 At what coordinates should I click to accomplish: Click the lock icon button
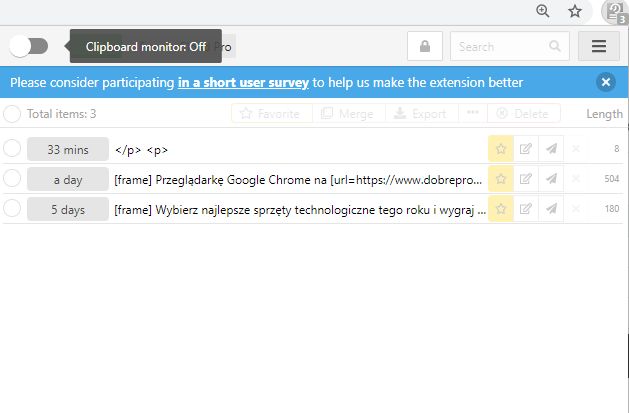(x=425, y=46)
